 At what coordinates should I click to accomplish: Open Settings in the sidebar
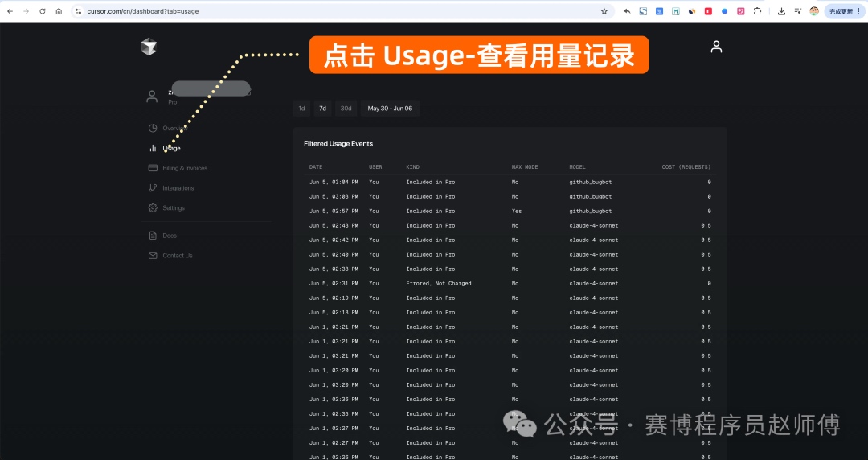pos(166,207)
